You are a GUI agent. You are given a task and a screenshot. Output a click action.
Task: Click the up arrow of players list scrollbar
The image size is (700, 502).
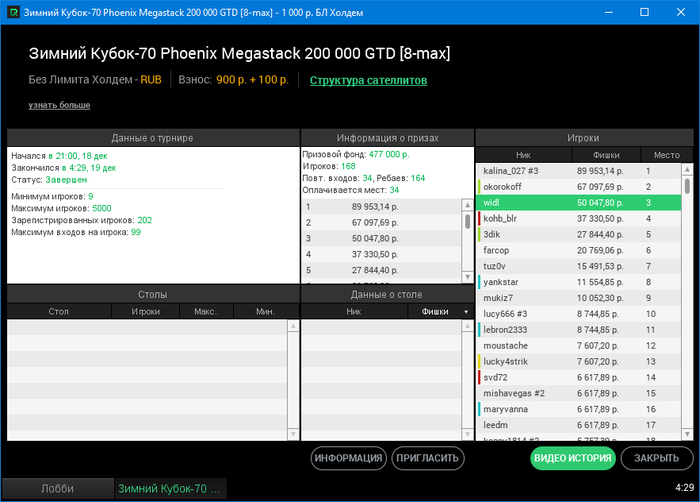pyautogui.click(x=687, y=169)
